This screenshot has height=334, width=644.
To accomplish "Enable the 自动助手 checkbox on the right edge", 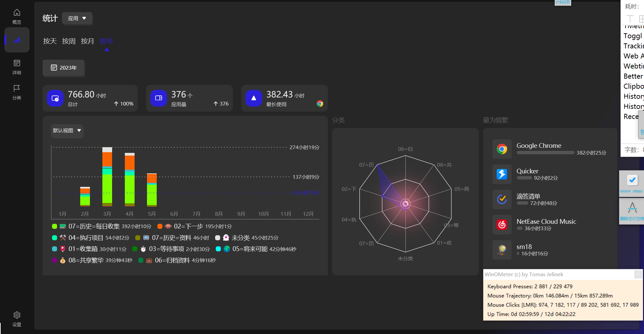I will pyautogui.click(x=632, y=180).
